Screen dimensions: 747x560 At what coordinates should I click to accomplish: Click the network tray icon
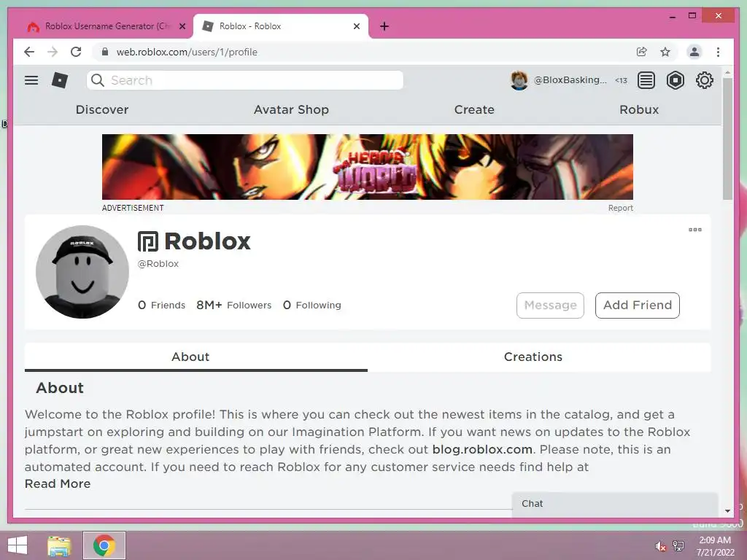pyautogui.click(x=678, y=546)
